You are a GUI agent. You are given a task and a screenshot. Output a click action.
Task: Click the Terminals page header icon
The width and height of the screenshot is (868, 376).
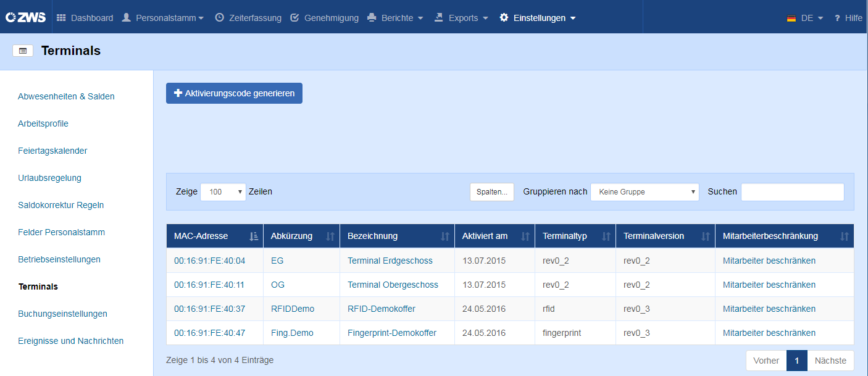[x=23, y=51]
